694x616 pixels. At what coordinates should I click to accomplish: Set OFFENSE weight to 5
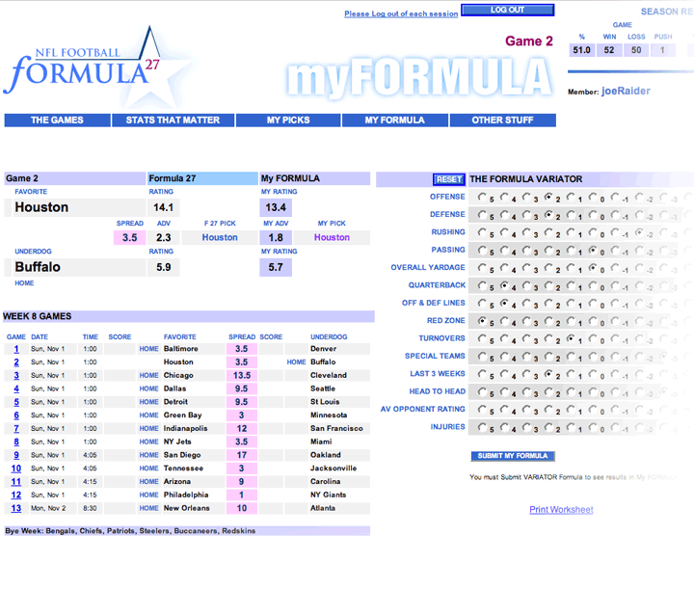pyautogui.click(x=482, y=197)
